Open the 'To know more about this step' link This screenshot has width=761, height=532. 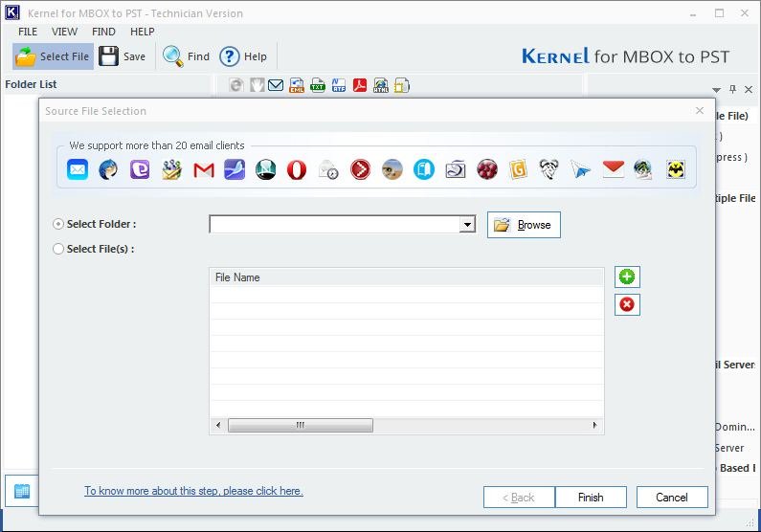click(193, 491)
